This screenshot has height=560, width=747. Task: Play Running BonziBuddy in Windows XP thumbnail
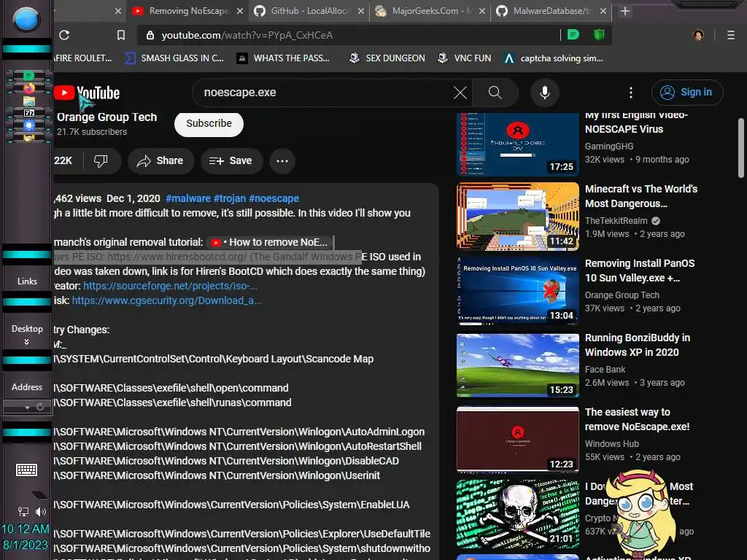click(x=517, y=365)
